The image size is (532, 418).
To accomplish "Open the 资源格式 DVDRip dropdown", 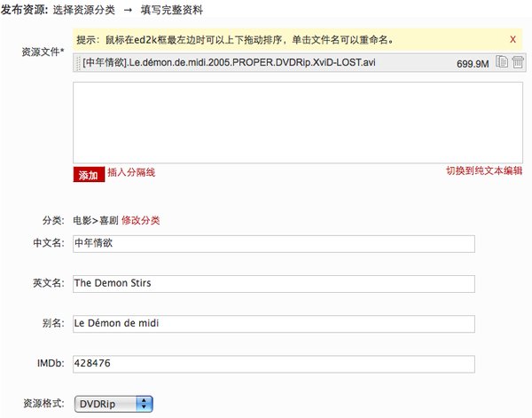I will pos(113,404).
